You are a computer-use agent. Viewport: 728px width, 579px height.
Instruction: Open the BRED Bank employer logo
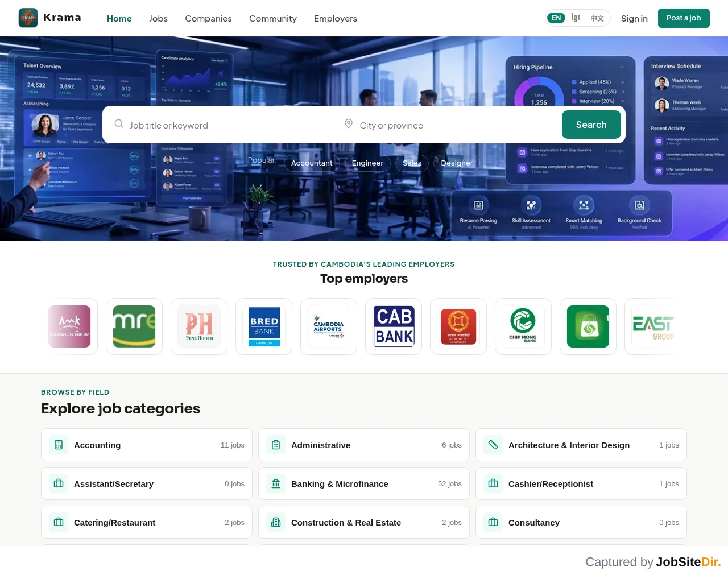264,326
